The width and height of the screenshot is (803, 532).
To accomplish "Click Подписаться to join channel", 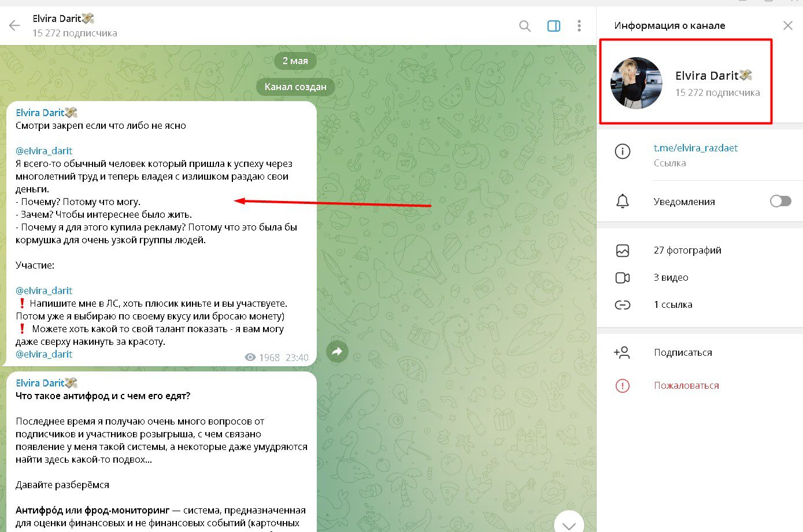I will point(683,352).
